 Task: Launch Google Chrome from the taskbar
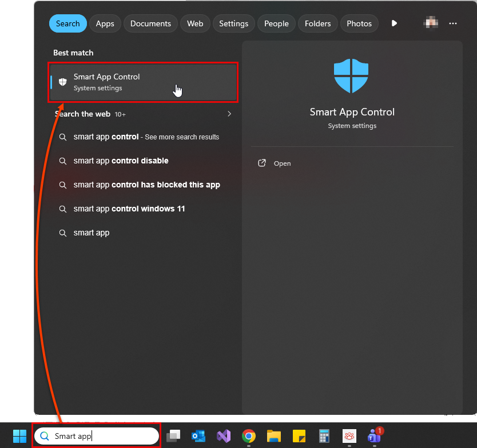tap(248, 436)
